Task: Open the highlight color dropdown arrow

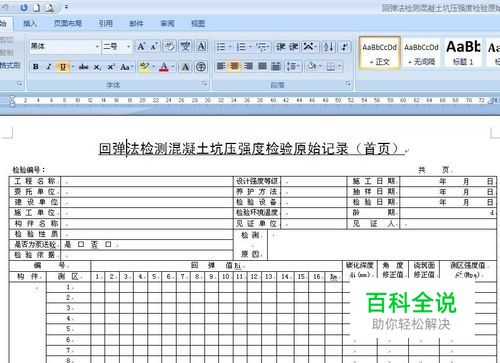Action: click(153, 67)
